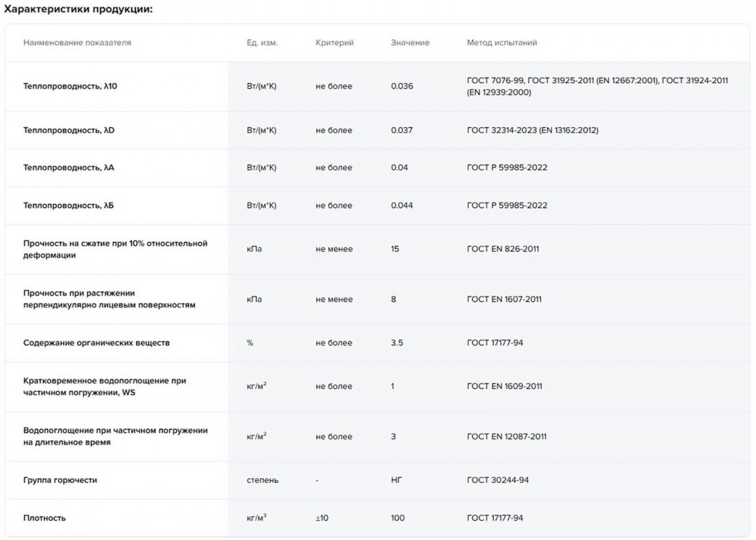This screenshot has width=756, height=540.
Task: Click the 'Плотность' row label
Action: 45,518
